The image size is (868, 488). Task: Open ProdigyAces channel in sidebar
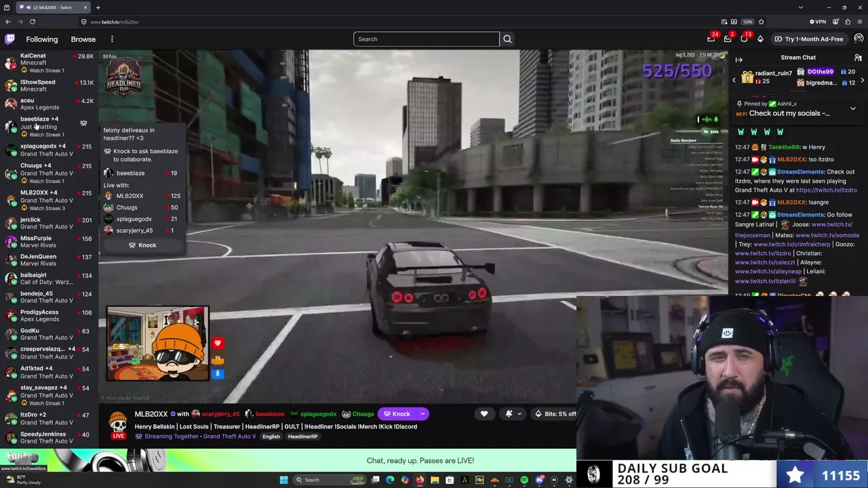click(x=49, y=315)
